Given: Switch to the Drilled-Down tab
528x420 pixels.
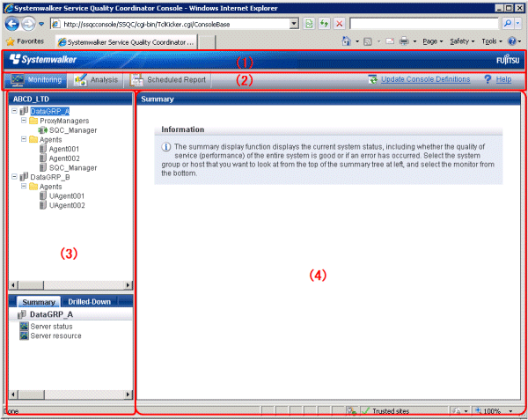Looking at the screenshot, I should click(89, 302).
